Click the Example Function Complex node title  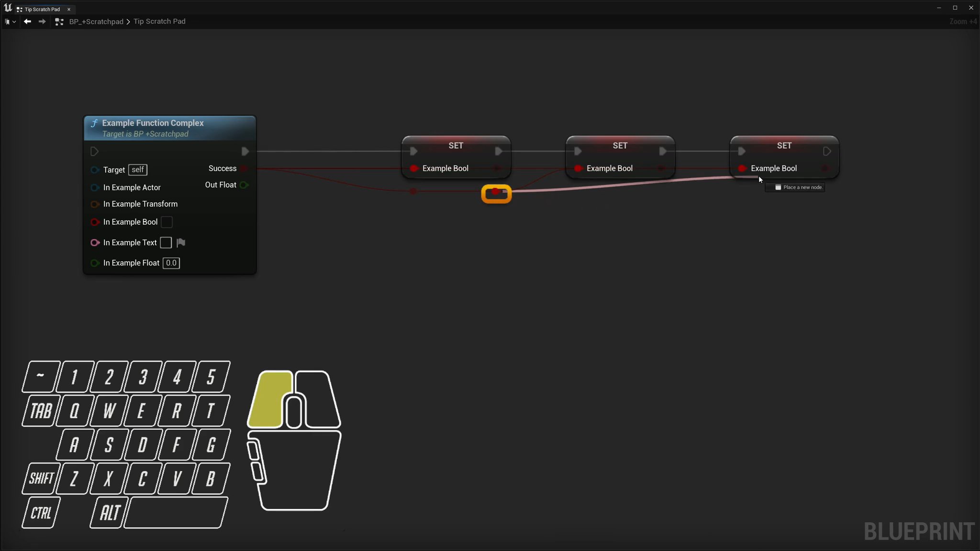153,123
